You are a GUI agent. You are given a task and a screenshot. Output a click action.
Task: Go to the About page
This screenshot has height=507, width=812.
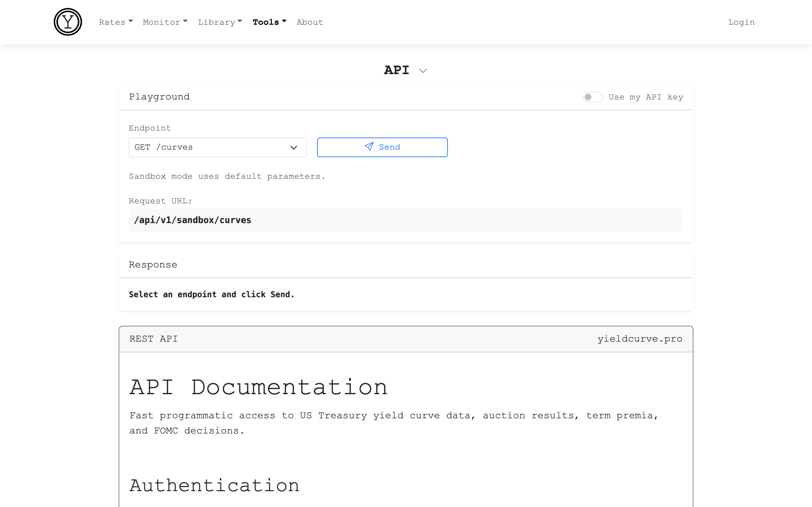309,22
